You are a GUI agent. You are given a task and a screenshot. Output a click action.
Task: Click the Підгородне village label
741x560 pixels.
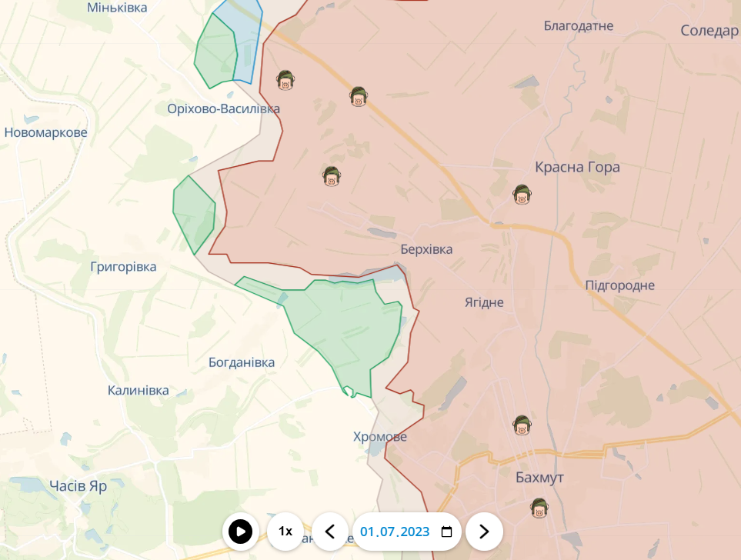tap(619, 285)
